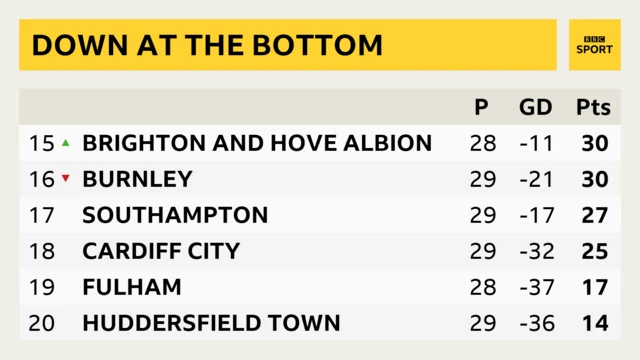Select the Huddersfield Town team name
Screen dimensions: 640x360
211,322
